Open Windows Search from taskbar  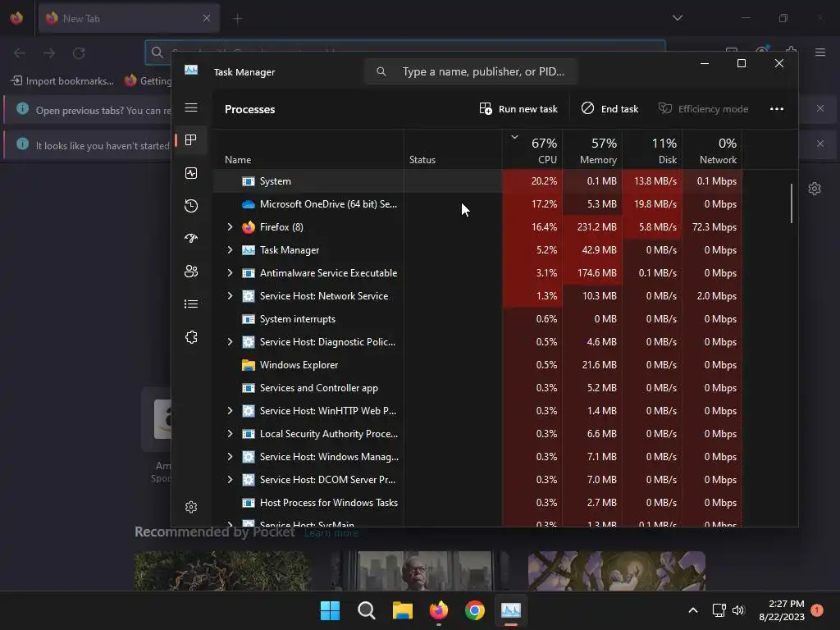367,610
